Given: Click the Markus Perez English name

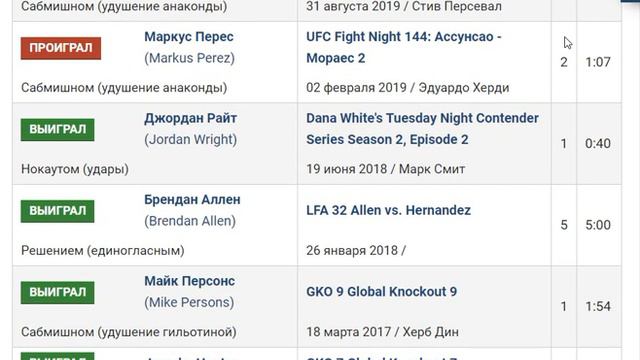Looking at the screenshot, I should (189, 58).
